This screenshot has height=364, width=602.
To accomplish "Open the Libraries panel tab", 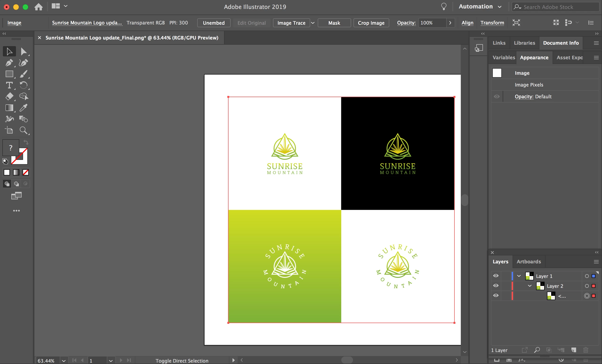I will tap(524, 43).
